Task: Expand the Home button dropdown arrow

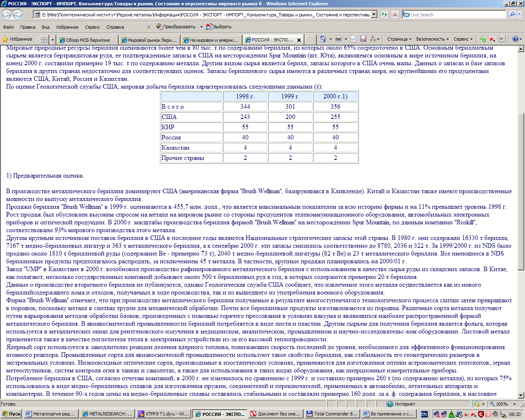Action: [331, 39]
